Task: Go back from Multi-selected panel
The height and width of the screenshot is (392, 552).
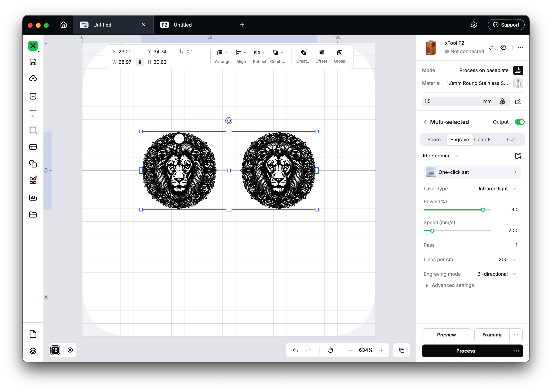Action: coord(425,122)
